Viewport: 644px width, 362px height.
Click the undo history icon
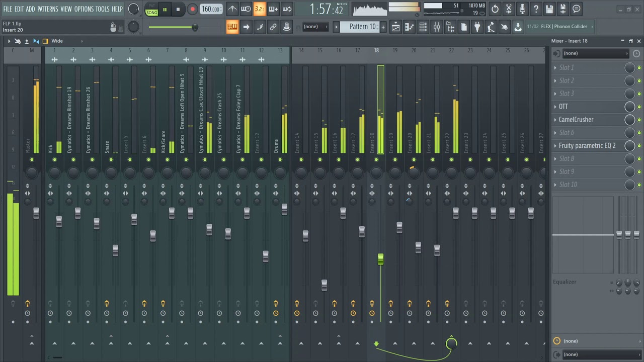[495, 9]
